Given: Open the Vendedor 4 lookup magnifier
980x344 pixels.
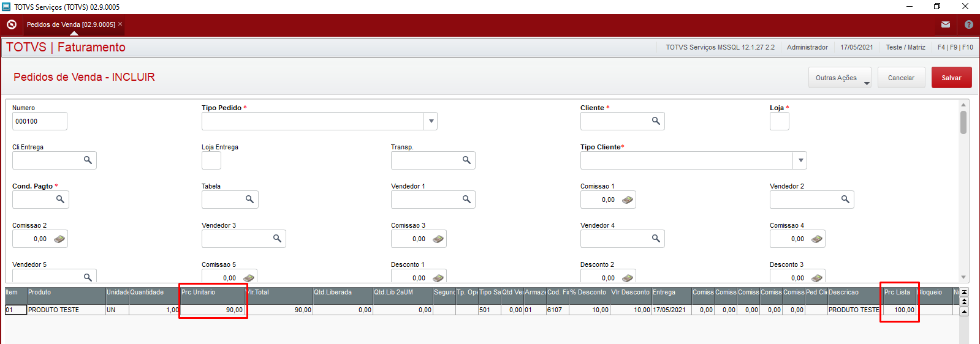Looking at the screenshot, I should (656, 239).
